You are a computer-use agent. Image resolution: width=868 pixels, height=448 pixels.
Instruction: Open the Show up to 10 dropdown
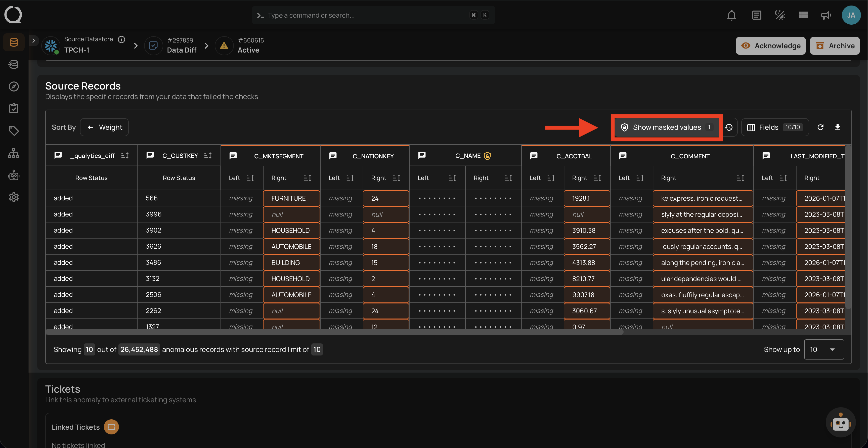pyautogui.click(x=824, y=349)
